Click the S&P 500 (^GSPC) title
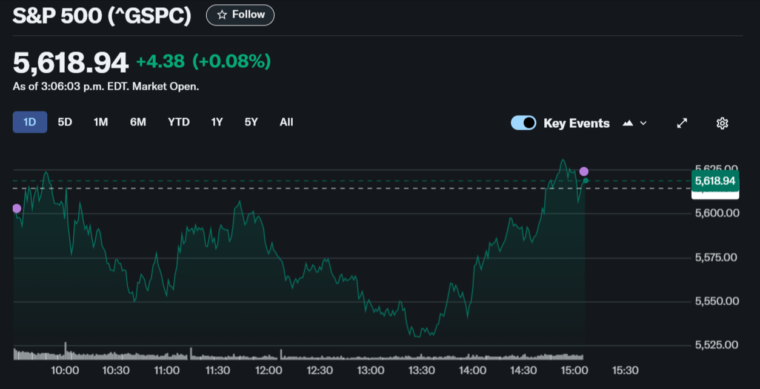 (102, 16)
